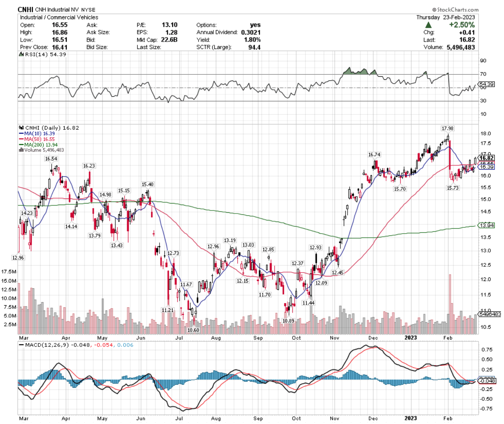Click the CNH Industrial NV company name

[x=57, y=10]
